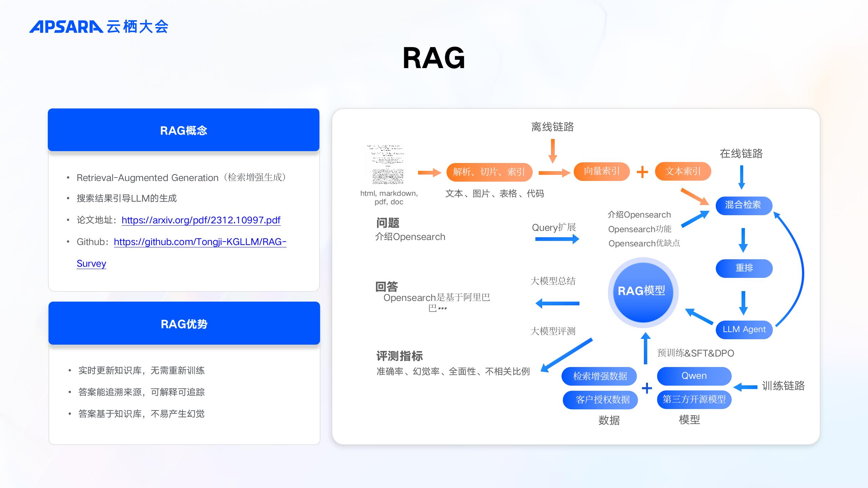868x488 pixels.
Task: Select the 重排 node
Action: click(x=744, y=268)
